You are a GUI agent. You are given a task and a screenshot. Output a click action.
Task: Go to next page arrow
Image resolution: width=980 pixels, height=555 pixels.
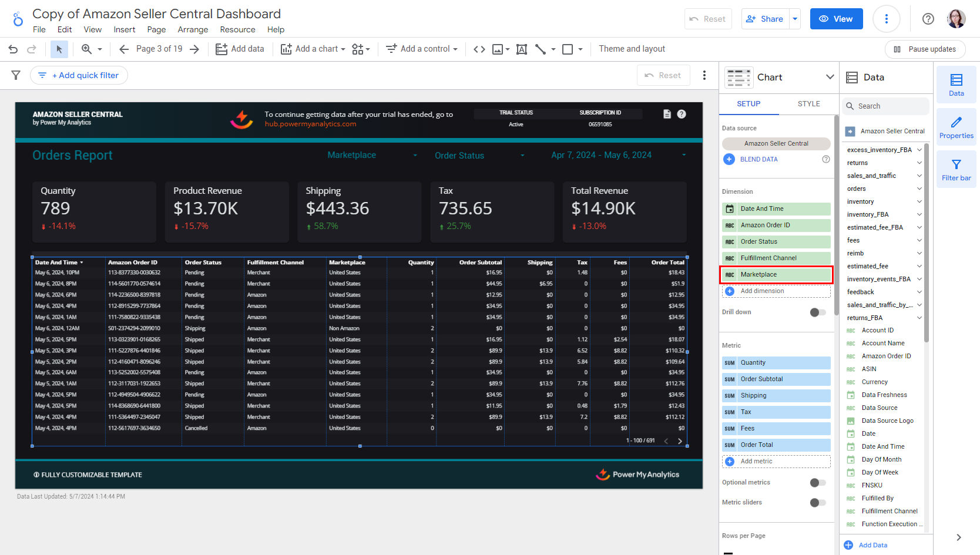[194, 49]
